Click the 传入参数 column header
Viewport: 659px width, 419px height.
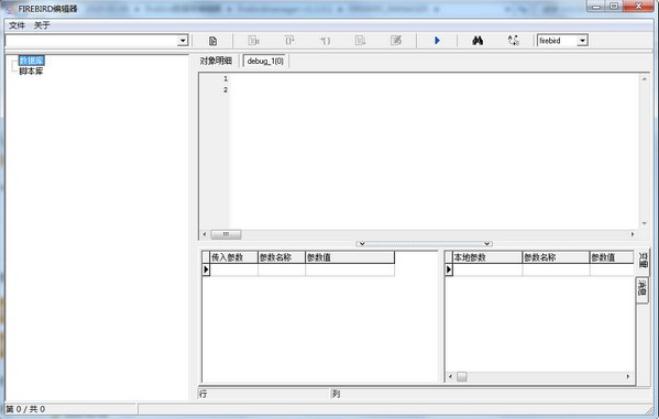pyautogui.click(x=228, y=257)
